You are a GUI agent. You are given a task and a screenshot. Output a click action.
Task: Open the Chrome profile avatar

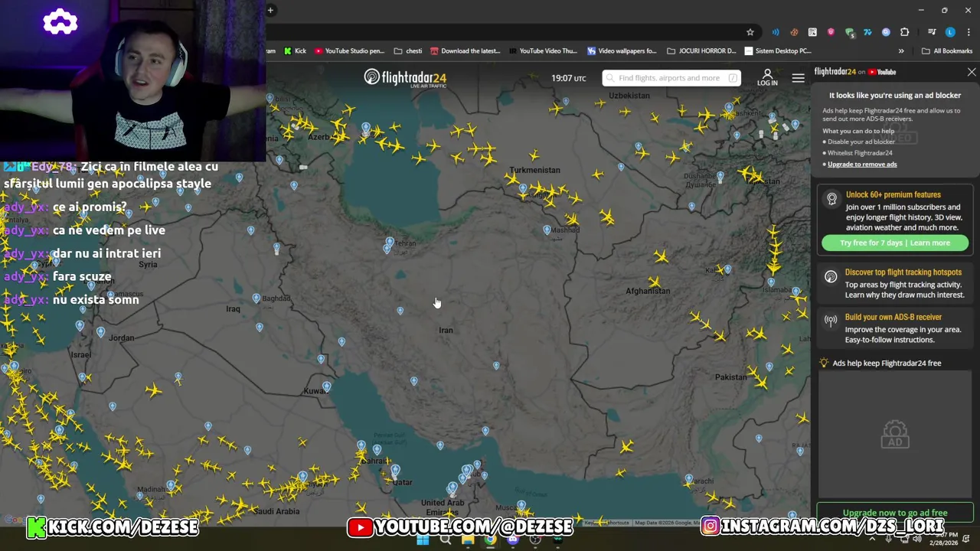(950, 32)
